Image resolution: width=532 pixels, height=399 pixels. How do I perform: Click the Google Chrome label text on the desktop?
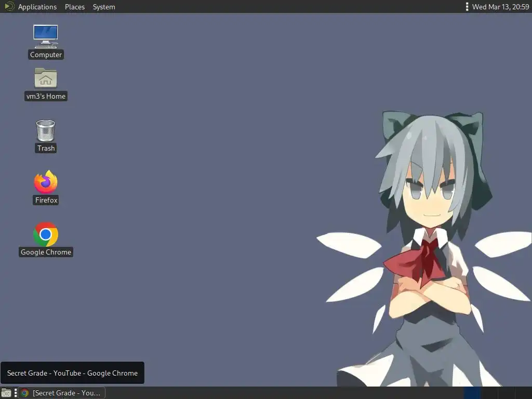[x=46, y=252]
